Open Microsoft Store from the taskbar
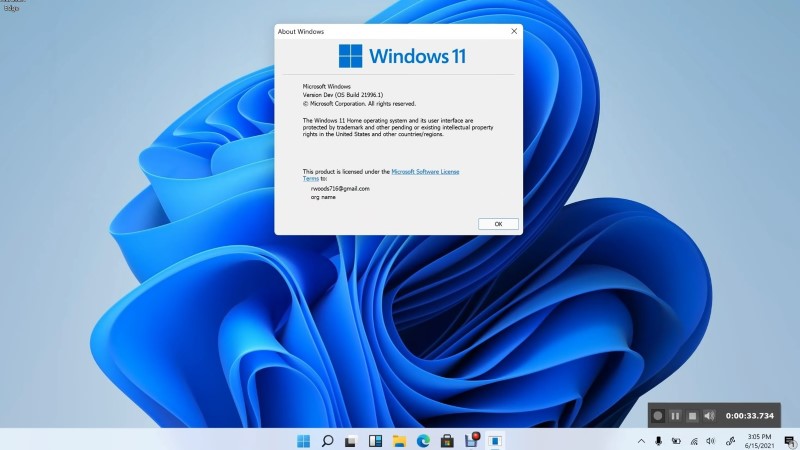This screenshot has width=800, height=450. coord(448,440)
